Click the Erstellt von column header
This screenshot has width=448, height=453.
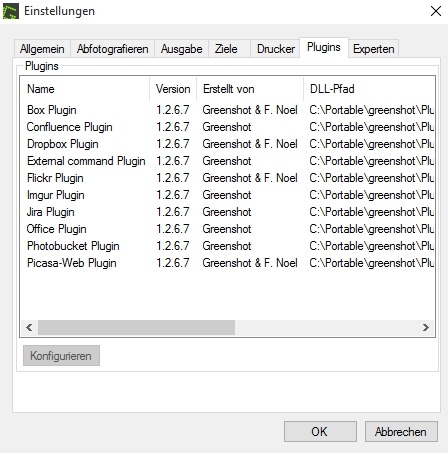(x=250, y=89)
